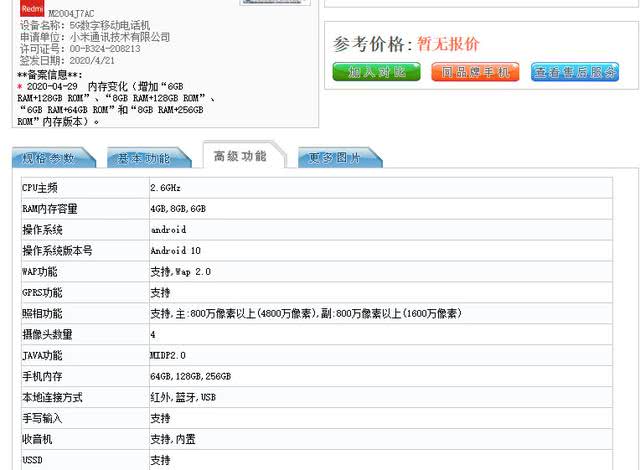Click the 手机内存 row label
The height and width of the screenshot is (470, 640).
coord(42,376)
